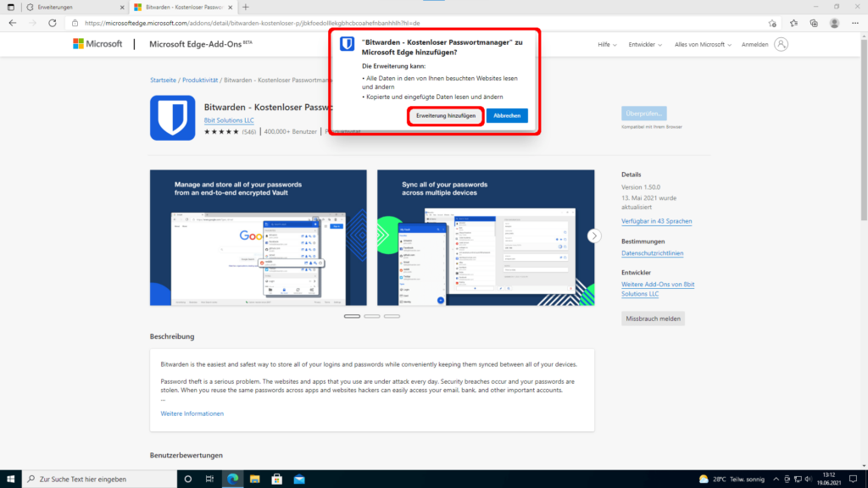
Task: Open the Collections icon in toolbar
Action: pyautogui.click(x=814, y=23)
